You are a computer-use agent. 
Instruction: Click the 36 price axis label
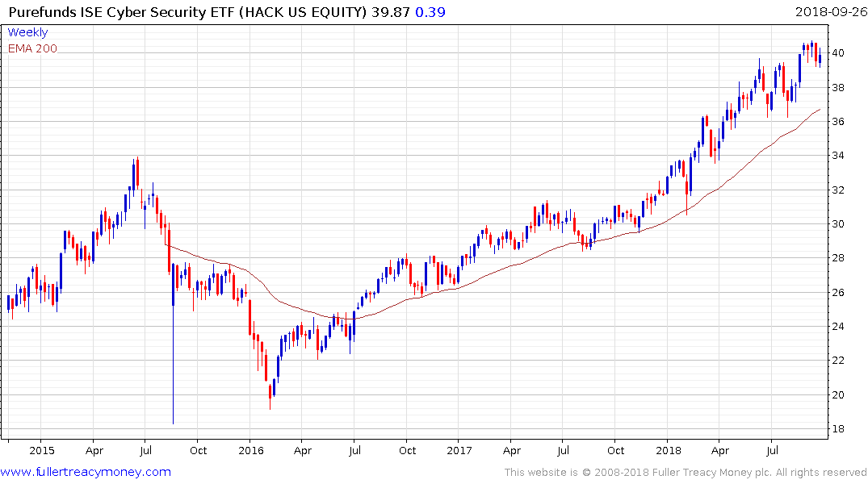coord(837,122)
